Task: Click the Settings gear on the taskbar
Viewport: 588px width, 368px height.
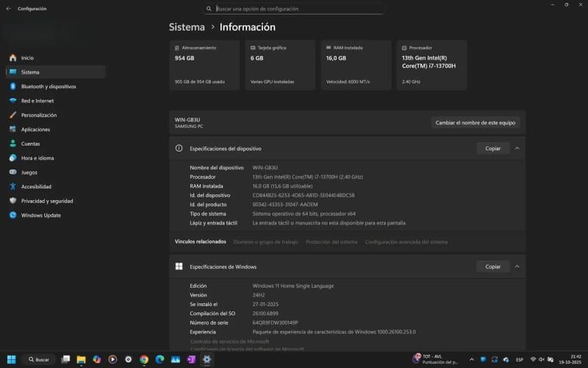Action: [207, 359]
